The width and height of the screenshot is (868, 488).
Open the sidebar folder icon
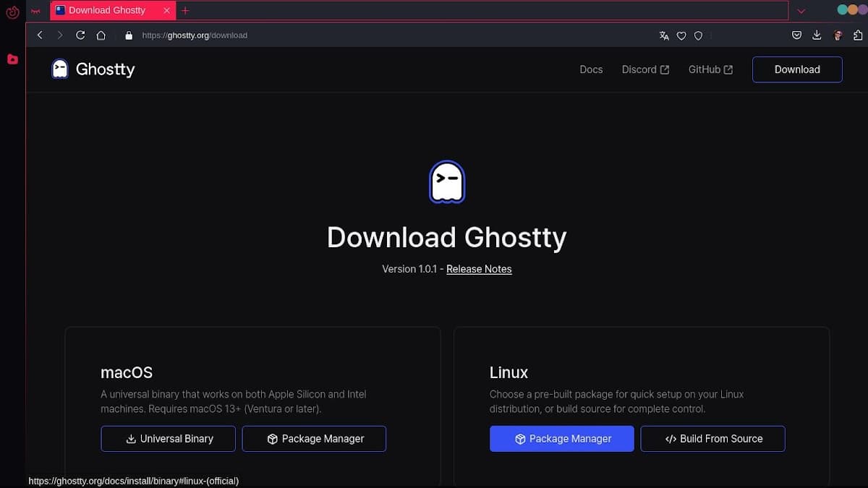point(12,59)
